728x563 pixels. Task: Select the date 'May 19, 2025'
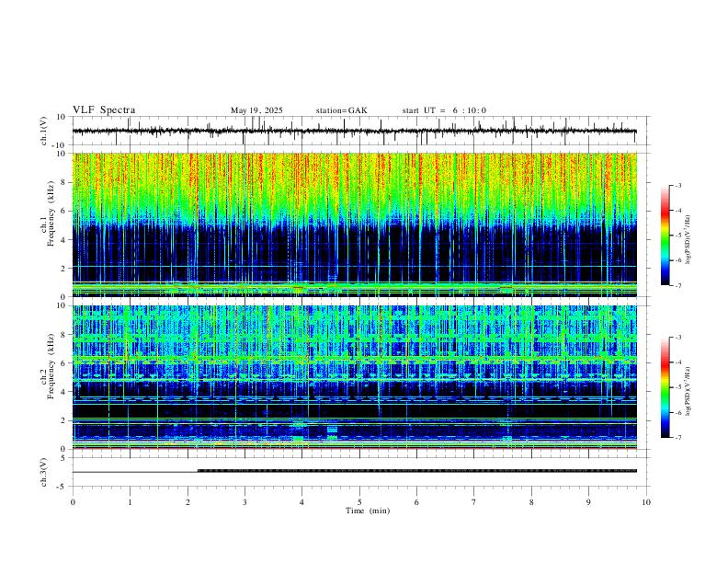256,110
